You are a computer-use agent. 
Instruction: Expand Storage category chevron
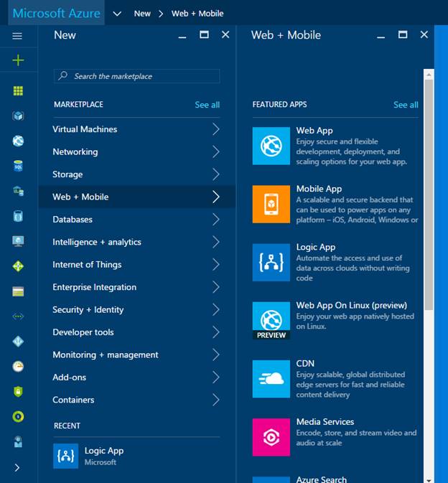[x=216, y=174]
